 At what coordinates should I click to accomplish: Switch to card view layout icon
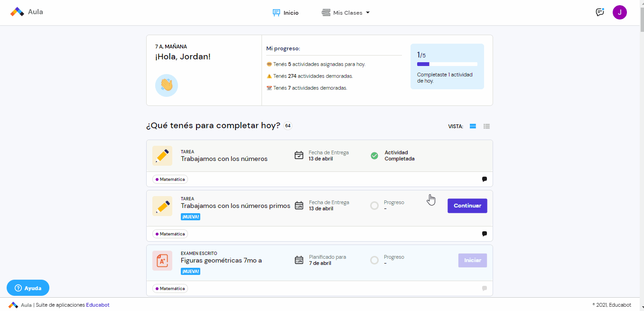[x=473, y=126]
